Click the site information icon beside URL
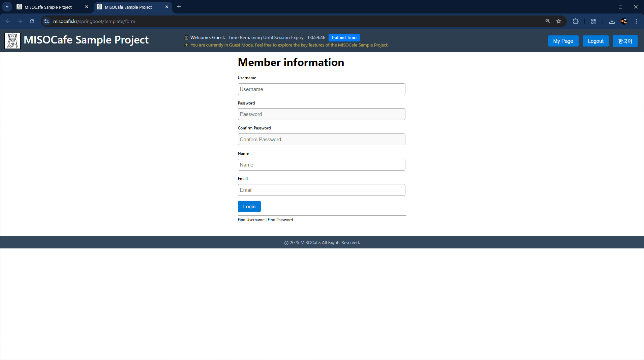Image resolution: width=644 pixels, height=360 pixels. point(47,21)
